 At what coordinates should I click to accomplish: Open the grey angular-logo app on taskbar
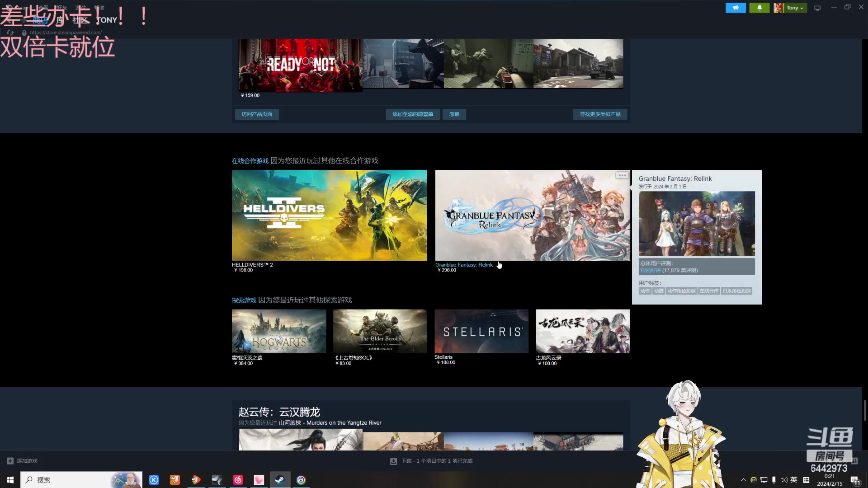pyautogui.click(x=217, y=480)
